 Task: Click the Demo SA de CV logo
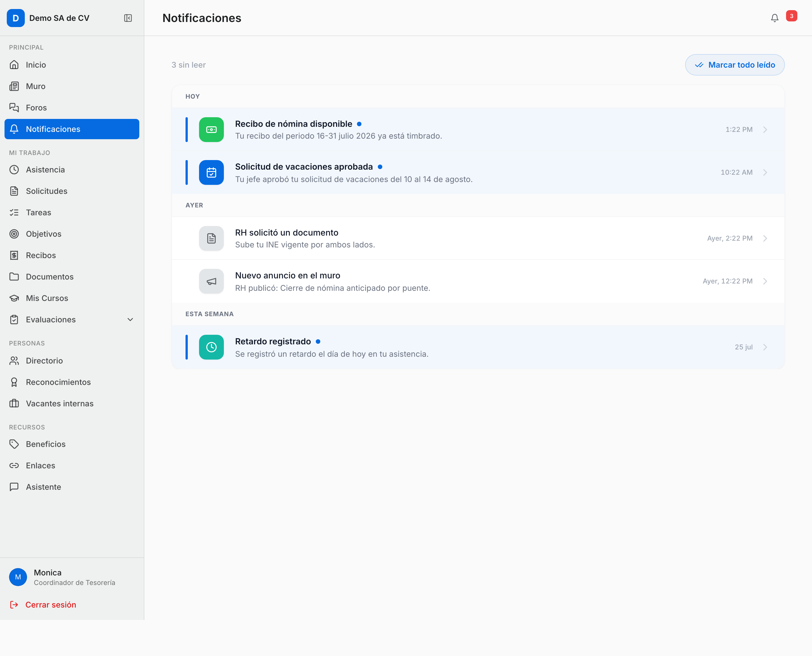(16, 18)
